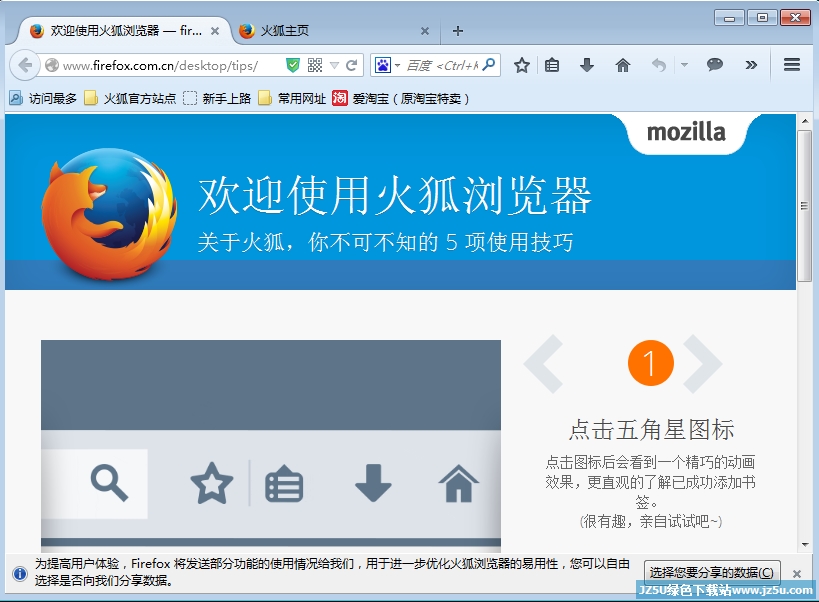Go to the home page via house icon
This screenshot has width=819, height=602.
pos(623,65)
